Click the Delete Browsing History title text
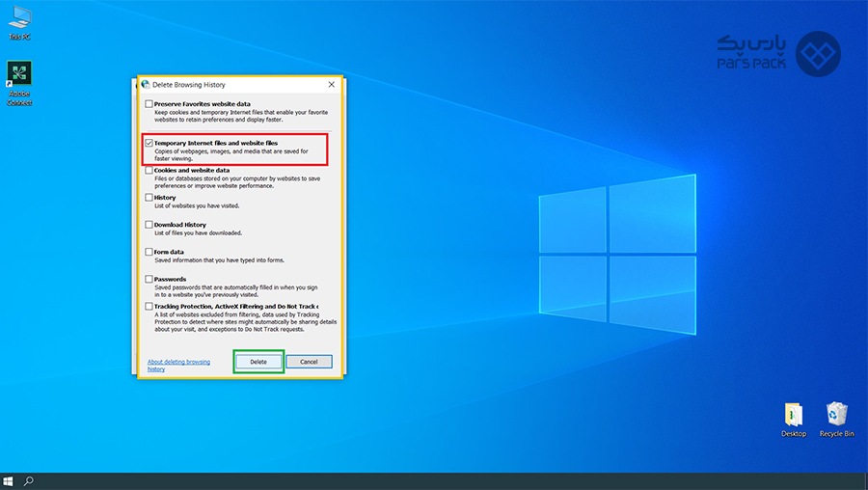Image resolution: width=868 pixels, height=490 pixels. click(x=189, y=85)
